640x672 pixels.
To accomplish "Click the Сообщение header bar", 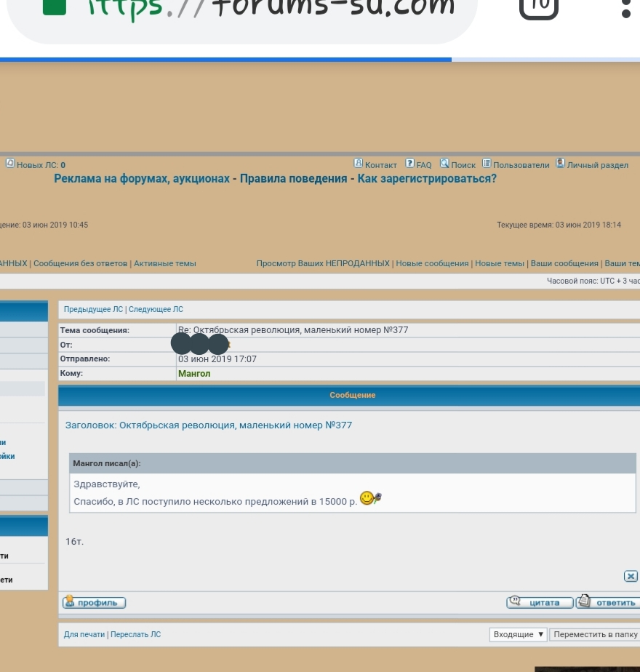I will tap(349, 395).
